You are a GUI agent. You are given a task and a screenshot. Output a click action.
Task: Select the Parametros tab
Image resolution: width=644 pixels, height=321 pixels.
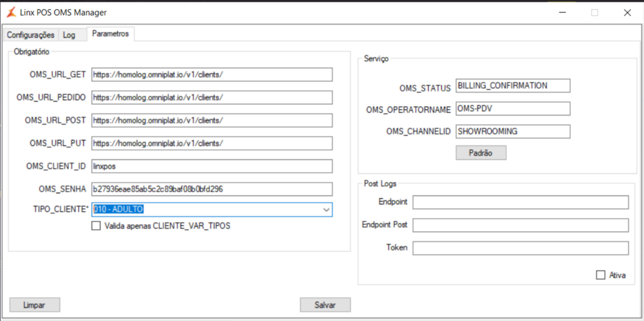(110, 34)
